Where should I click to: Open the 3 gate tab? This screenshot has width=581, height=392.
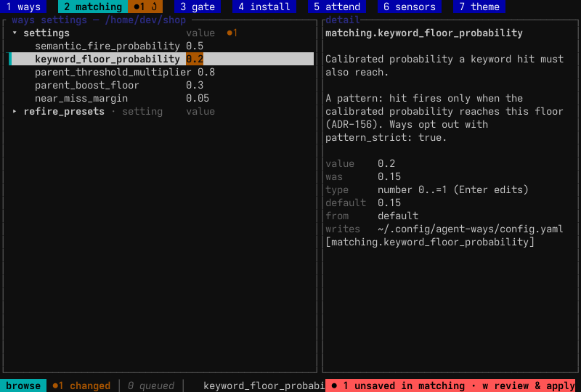click(197, 7)
